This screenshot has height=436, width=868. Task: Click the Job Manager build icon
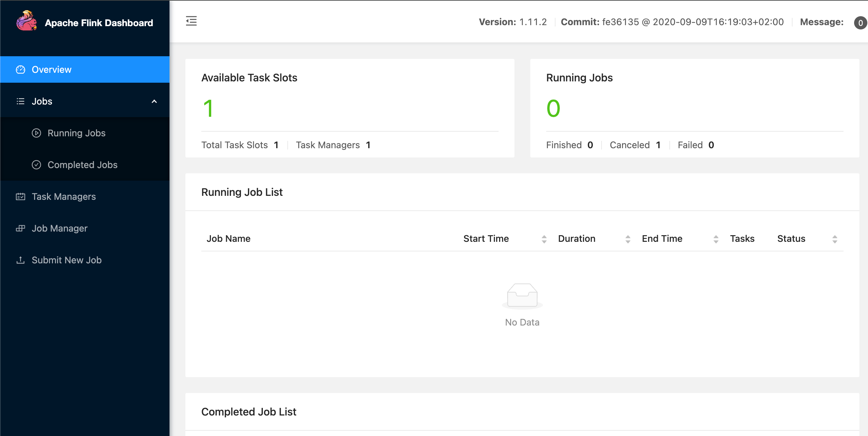click(x=21, y=228)
